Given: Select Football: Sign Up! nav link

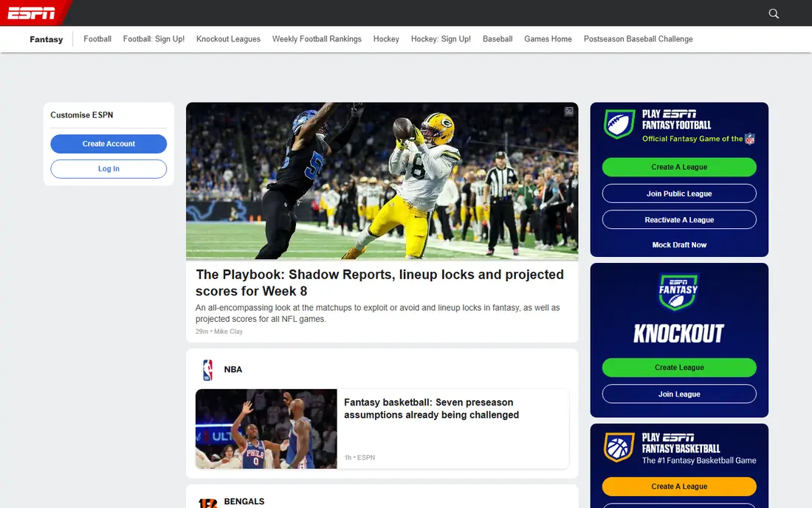Looking at the screenshot, I should 154,39.
